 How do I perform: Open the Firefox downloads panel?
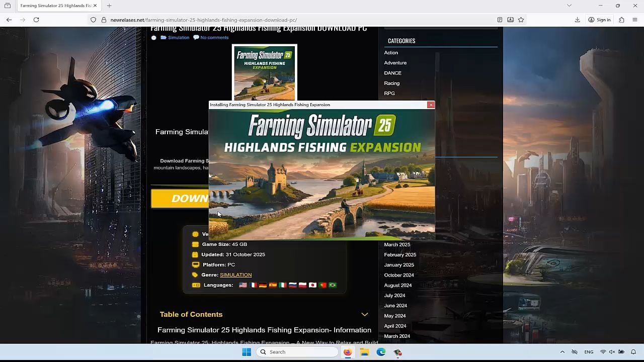tap(577, 20)
